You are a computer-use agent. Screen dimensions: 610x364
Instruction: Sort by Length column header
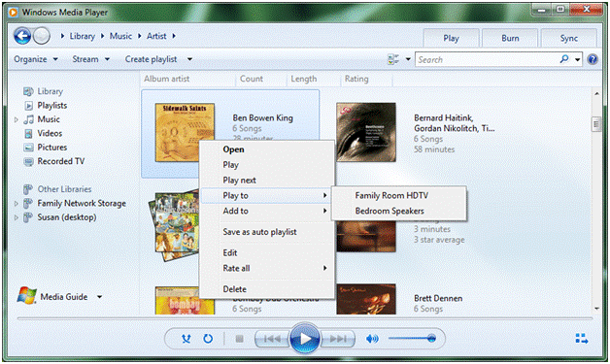(314, 79)
